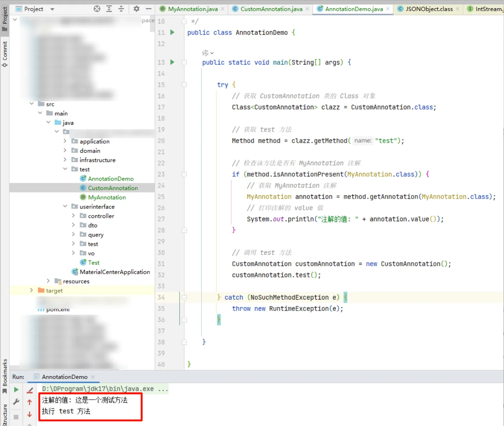Click the red down arrow in Run console
504x426 pixels.
[30, 414]
